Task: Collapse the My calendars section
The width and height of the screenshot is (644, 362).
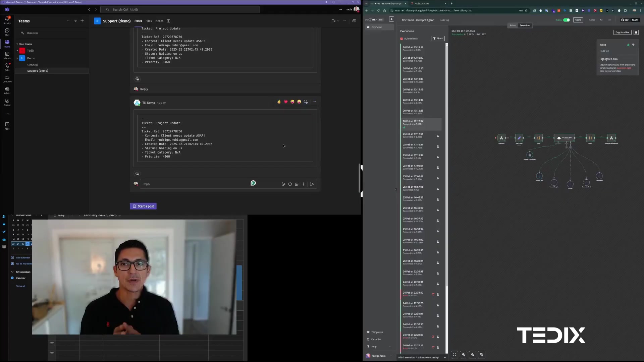Action: tap(12, 272)
